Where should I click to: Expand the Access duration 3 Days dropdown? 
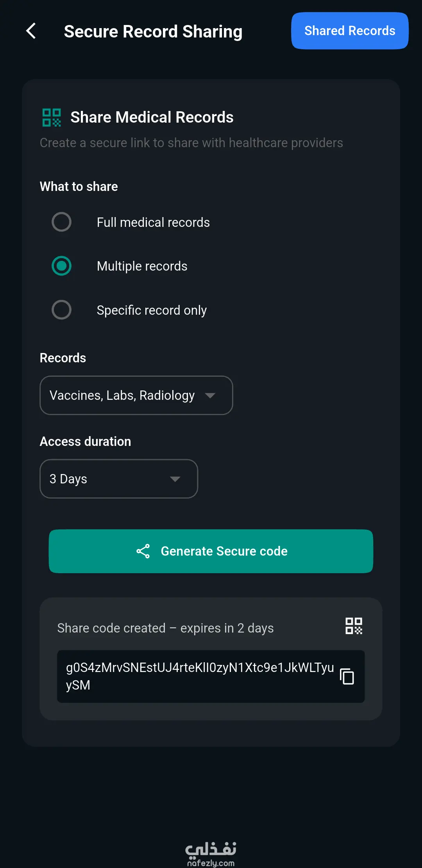click(x=119, y=479)
